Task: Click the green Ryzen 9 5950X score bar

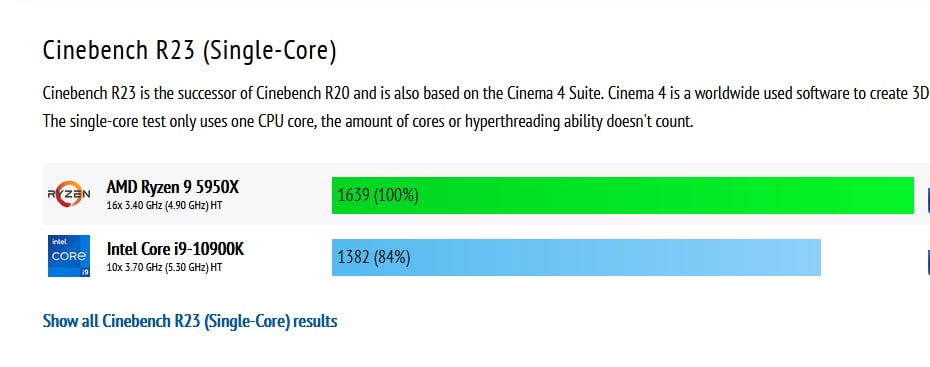Action: click(x=623, y=195)
